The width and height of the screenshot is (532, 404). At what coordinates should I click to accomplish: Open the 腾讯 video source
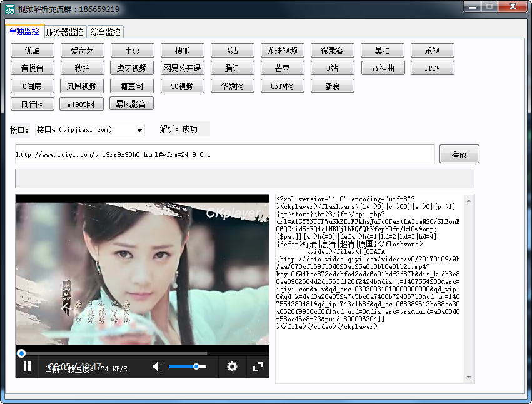(x=233, y=68)
